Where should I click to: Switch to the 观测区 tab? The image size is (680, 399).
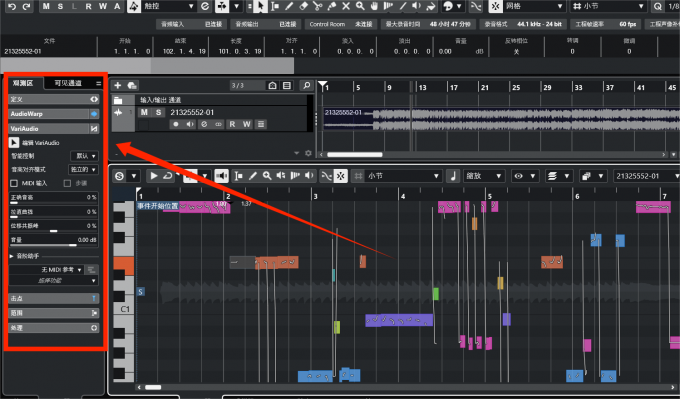23,83
